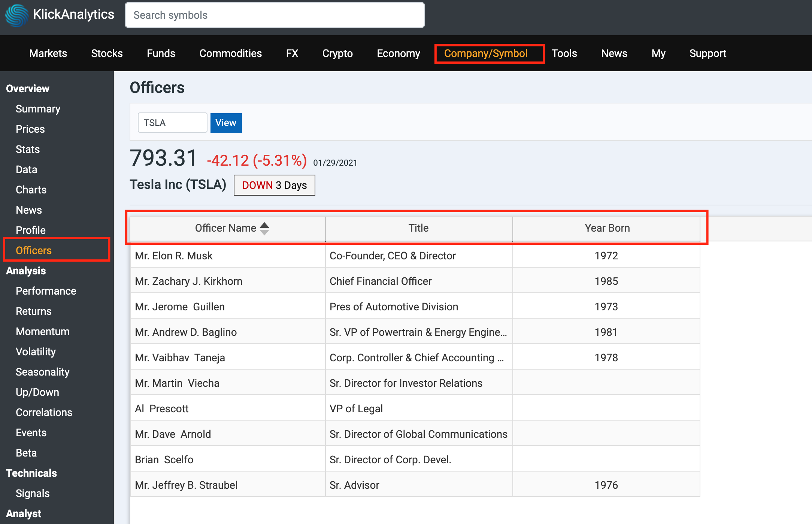This screenshot has width=812, height=524.
Task: Open News under the Overview sidebar section
Action: point(29,210)
